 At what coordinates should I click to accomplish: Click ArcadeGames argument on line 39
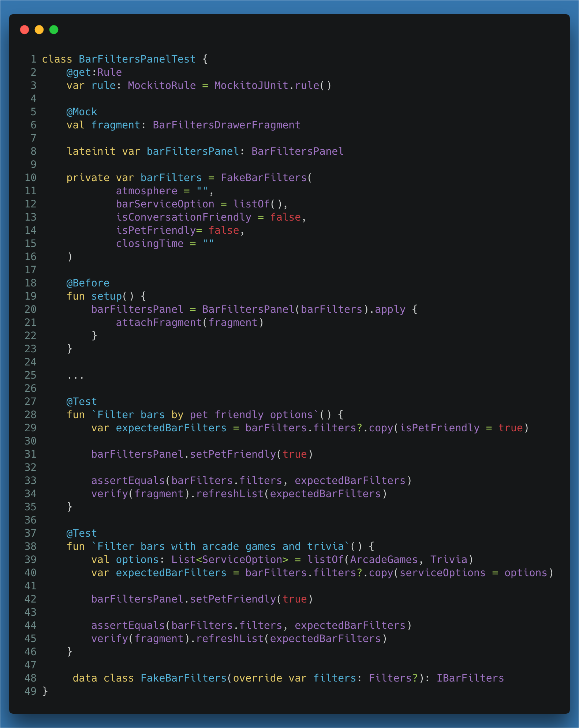tap(384, 560)
